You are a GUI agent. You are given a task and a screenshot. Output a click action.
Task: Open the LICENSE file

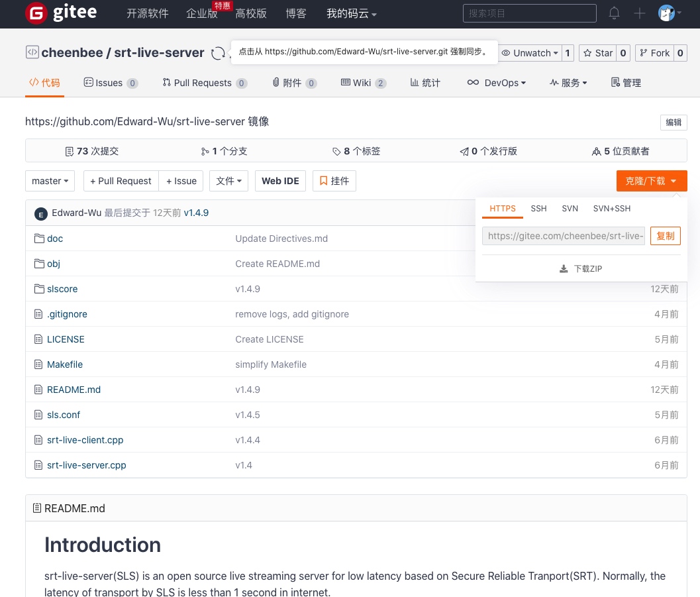point(66,339)
